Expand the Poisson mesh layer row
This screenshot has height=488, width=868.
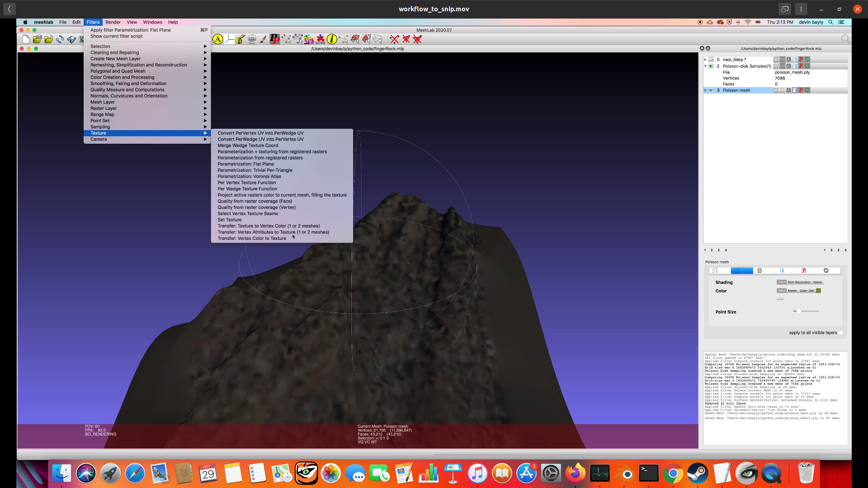click(705, 90)
